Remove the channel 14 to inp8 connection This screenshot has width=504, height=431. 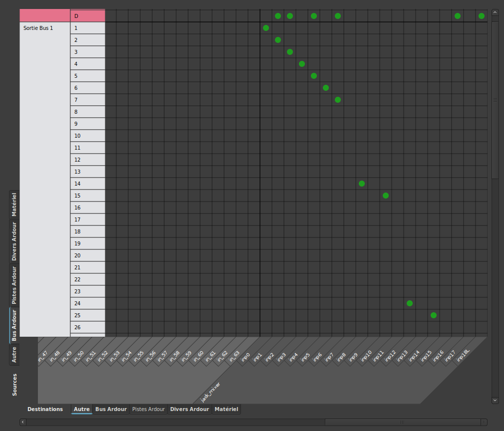pos(362,184)
